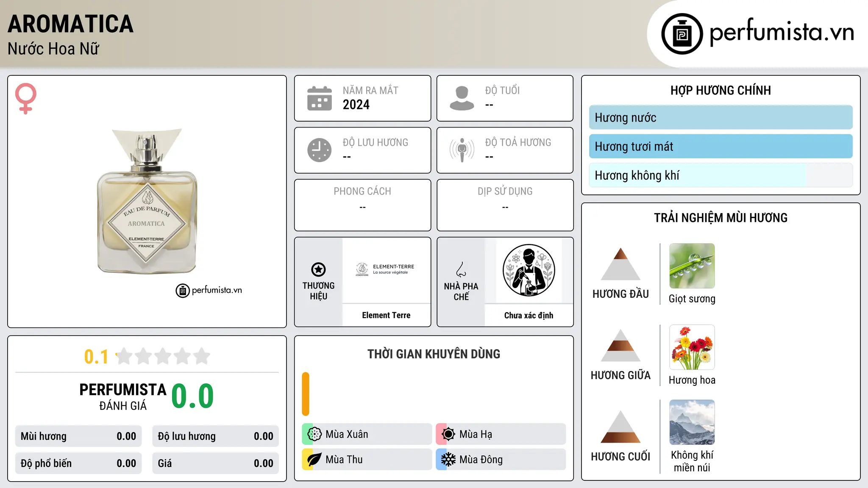Click the HƯƠNG CUỐI label

click(x=620, y=457)
